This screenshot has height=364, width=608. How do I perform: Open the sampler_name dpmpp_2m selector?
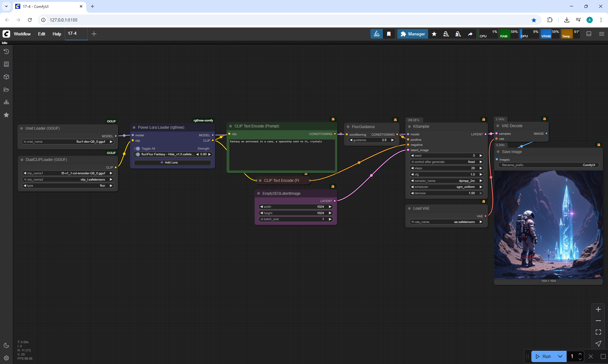click(x=446, y=181)
